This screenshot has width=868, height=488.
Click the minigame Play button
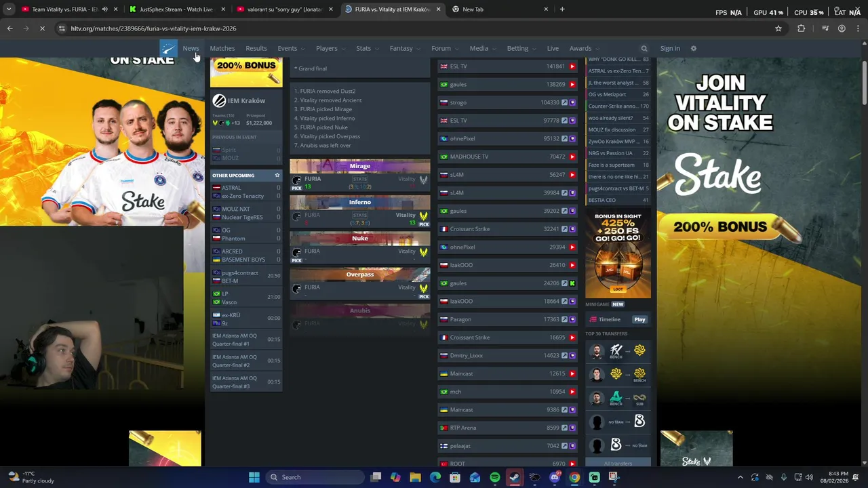(639, 319)
